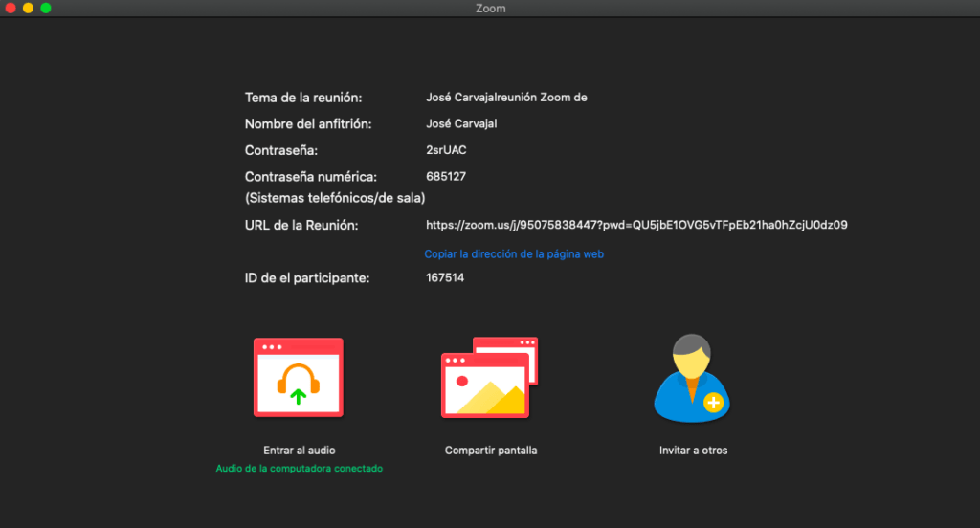Screen dimensions: 980x528
Task: Click the "URL de la Reunión:" label
Action: [301, 225]
